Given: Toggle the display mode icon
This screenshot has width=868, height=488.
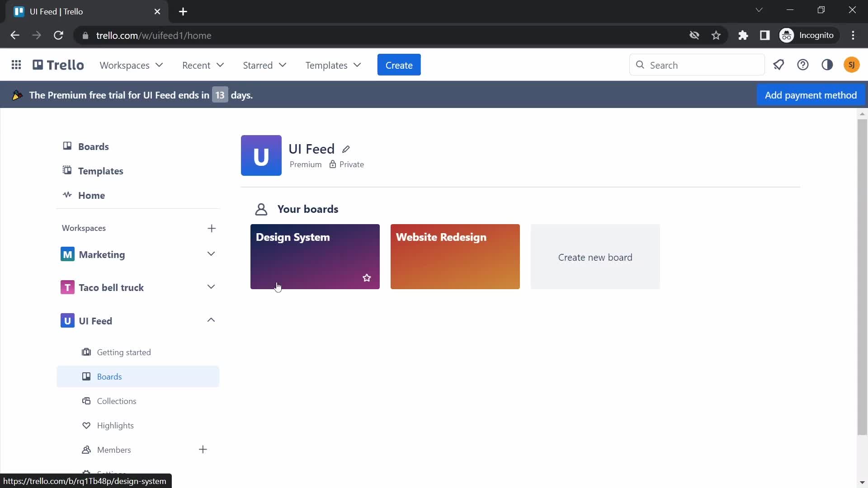Looking at the screenshot, I should 829,65.
